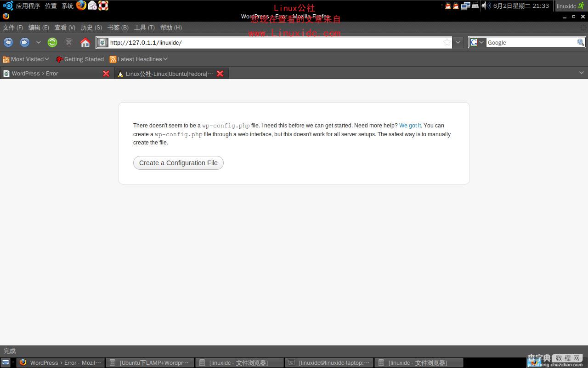Open the 帮助 (H) menu
Image resolution: width=588 pixels, height=368 pixels.
click(171, 28)
